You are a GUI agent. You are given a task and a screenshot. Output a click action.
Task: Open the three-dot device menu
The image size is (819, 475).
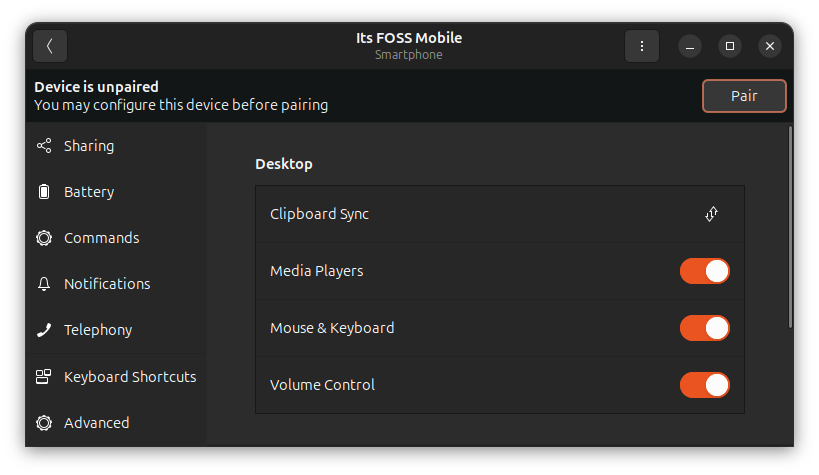pyautogui.click(x=641, y=46)
